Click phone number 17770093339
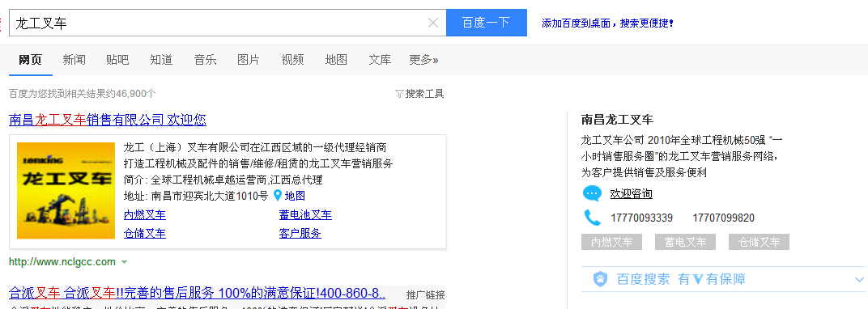 [641, 218]
